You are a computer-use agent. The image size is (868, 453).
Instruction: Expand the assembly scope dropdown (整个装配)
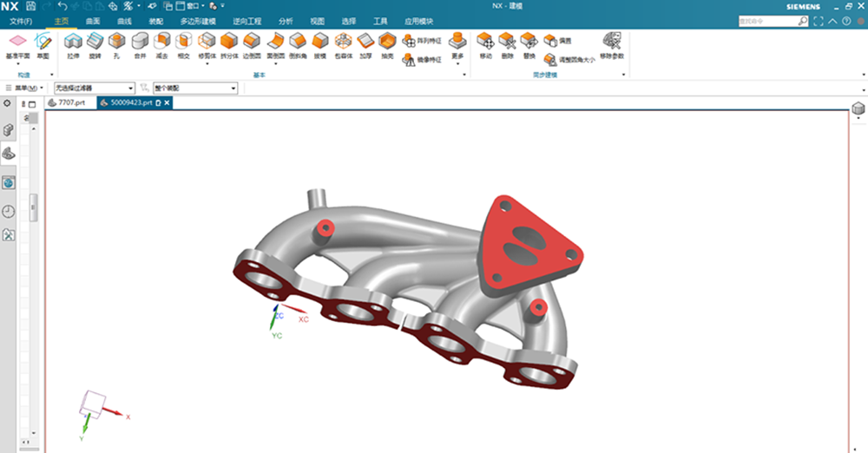[195, 89]
